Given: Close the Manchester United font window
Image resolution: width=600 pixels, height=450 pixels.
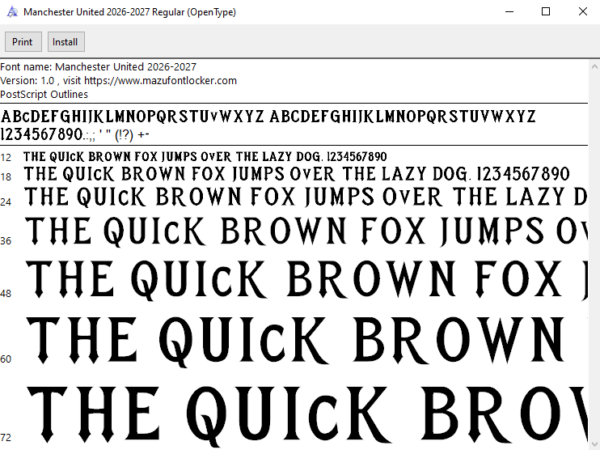Looking at the screenshot, I should coord(582,12).
